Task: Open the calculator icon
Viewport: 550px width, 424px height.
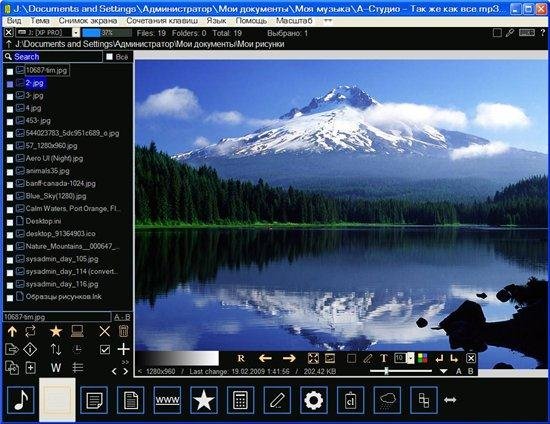Action: click(x=240, y=400)
